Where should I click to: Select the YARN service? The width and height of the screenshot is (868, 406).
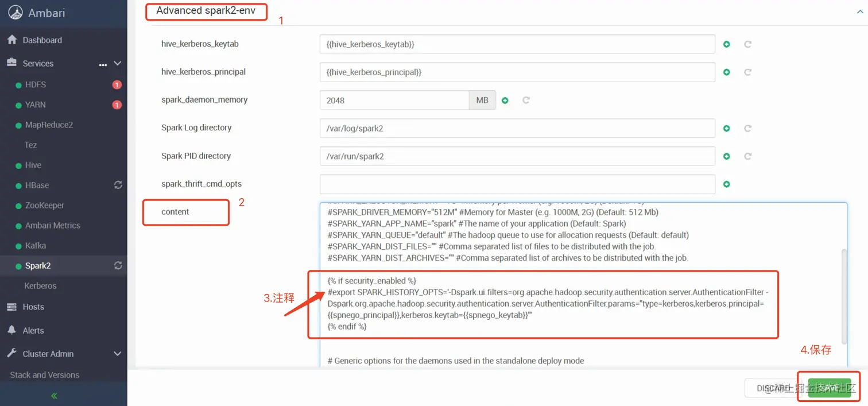[35, 105]
